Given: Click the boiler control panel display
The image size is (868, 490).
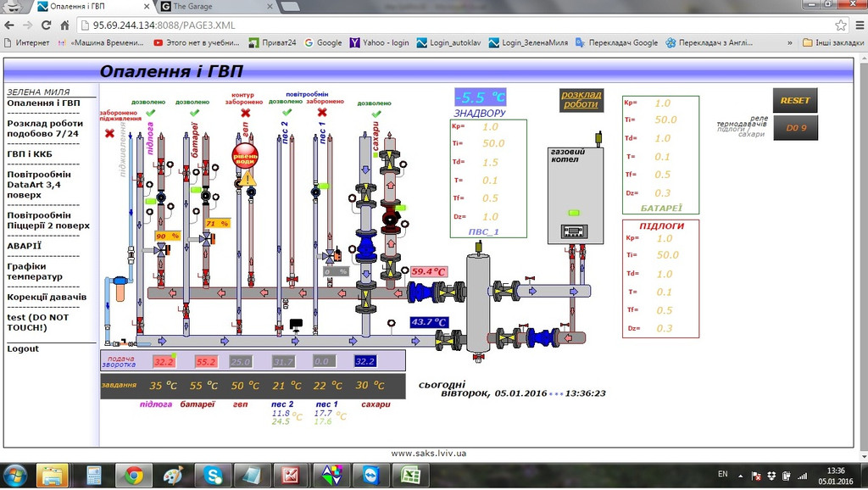Looking at the screenshot, I should [x=574, y=231].
